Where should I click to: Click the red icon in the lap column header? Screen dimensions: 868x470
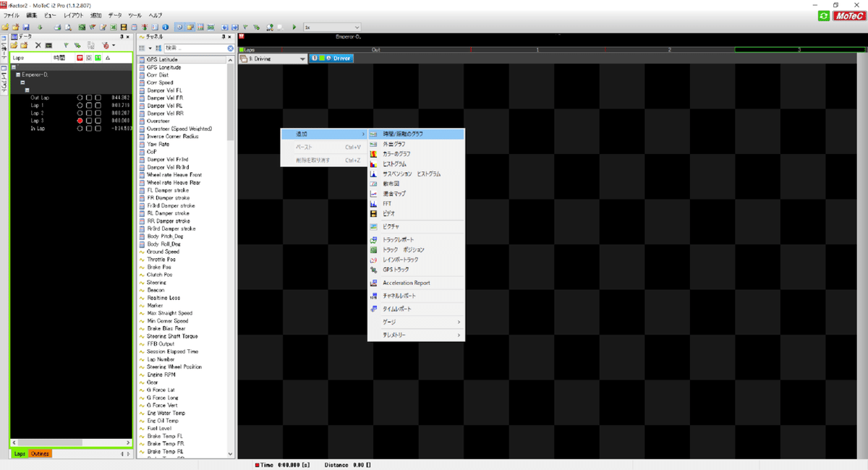[80, 57]
